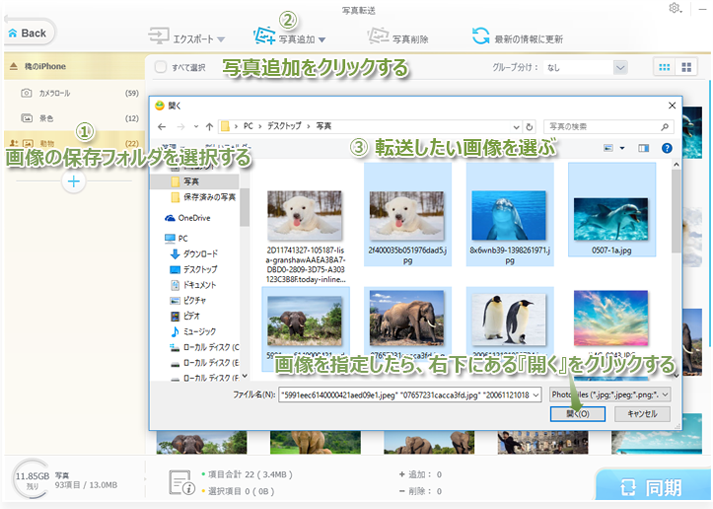Expand address bar history dropdown
Screen dimensions: 713x509
click(516, 127)
